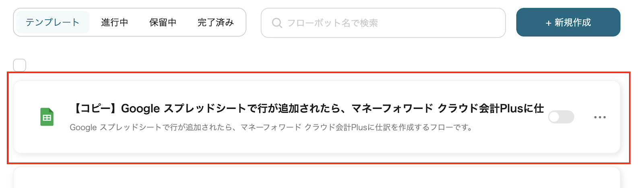Image resolution: width=644 pixels, height=188 pixels.
Task: Open the 保留中 tab
Action: pos(163,22)
